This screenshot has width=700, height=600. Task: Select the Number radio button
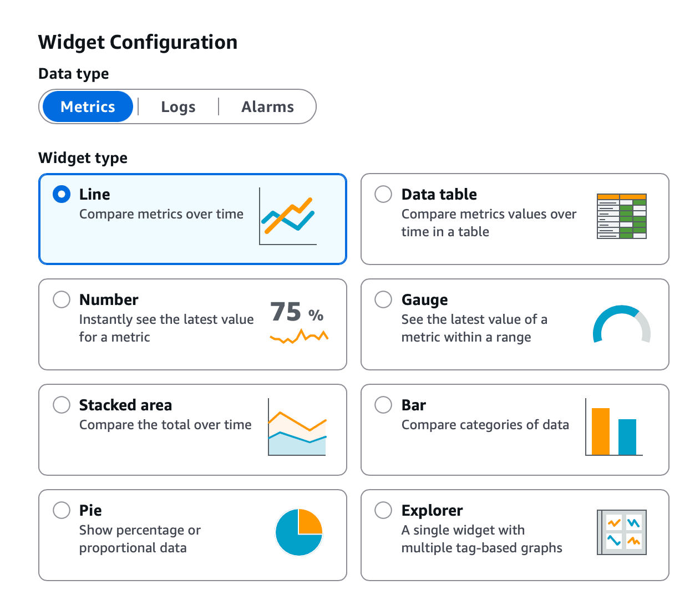pyautogui.click(x=61, y=299)
